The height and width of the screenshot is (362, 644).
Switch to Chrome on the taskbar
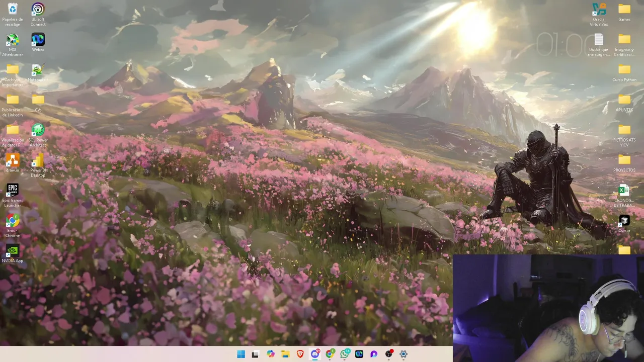pos(330,354)
